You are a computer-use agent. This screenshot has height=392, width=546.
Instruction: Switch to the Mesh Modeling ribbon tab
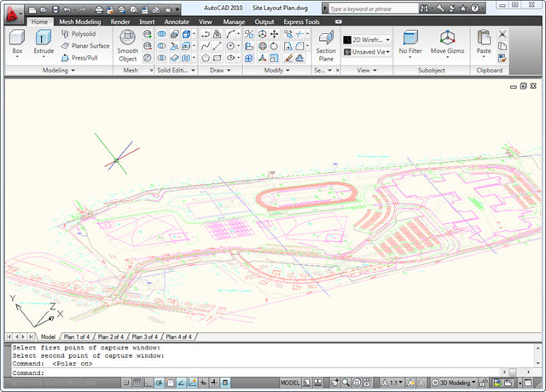(x=79, y=21)
